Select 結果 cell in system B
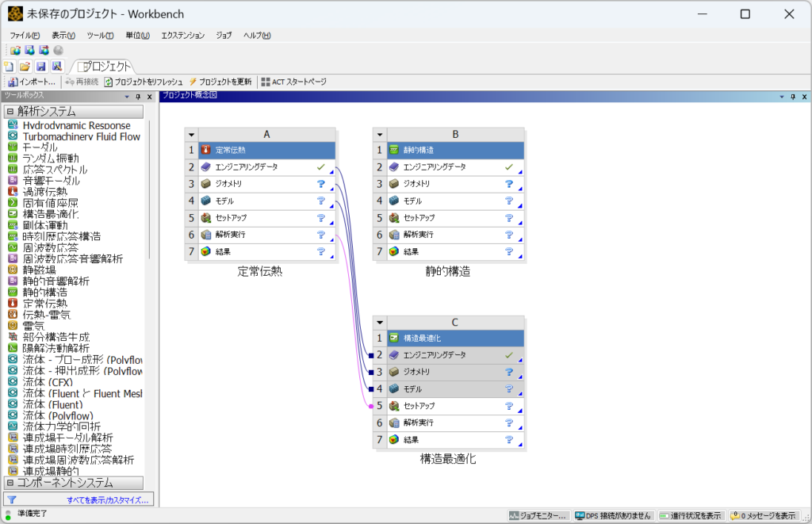Viewport: 812px width, 524px height. pyautogui.click(x=455, y=251)
